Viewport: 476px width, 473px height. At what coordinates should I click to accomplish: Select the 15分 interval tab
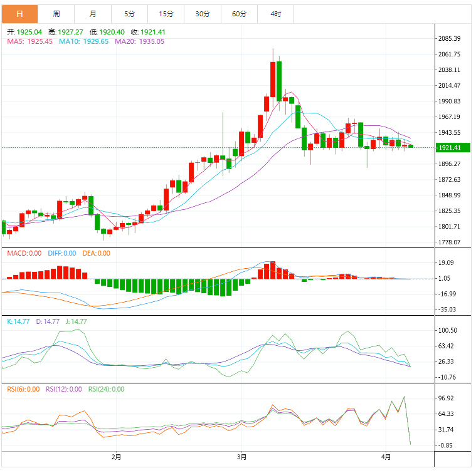coord(166,13)
